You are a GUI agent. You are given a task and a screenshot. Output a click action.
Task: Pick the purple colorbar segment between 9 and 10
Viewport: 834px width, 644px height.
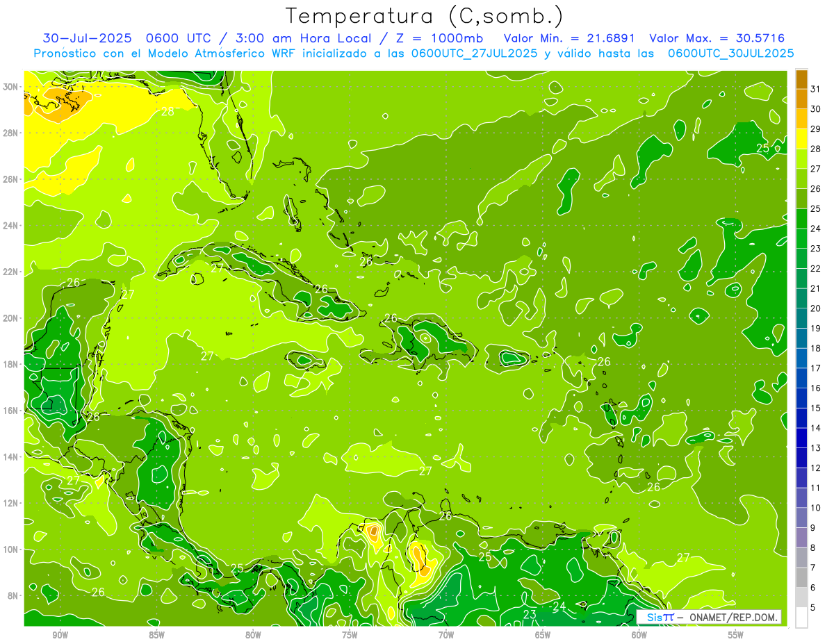(801, 518)
